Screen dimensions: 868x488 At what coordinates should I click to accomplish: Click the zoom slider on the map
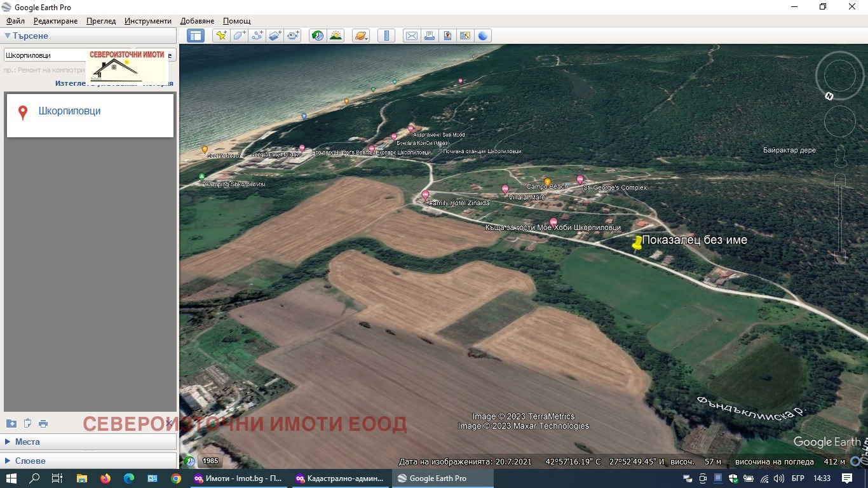[840, 218]
